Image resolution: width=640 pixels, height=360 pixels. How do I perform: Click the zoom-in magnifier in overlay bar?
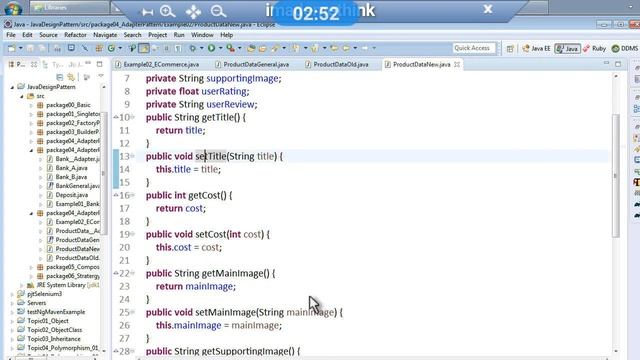(168, 11)
